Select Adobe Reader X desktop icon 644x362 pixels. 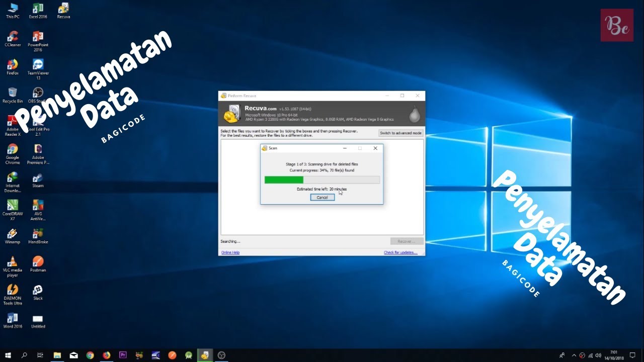13,126
